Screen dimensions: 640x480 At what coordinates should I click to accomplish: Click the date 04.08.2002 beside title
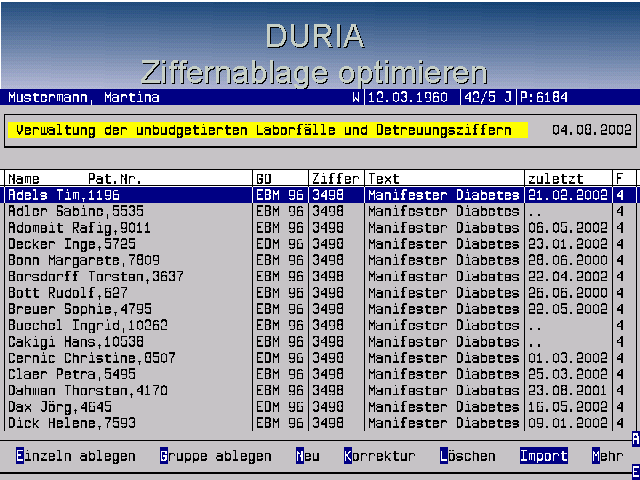pos(592,130)
